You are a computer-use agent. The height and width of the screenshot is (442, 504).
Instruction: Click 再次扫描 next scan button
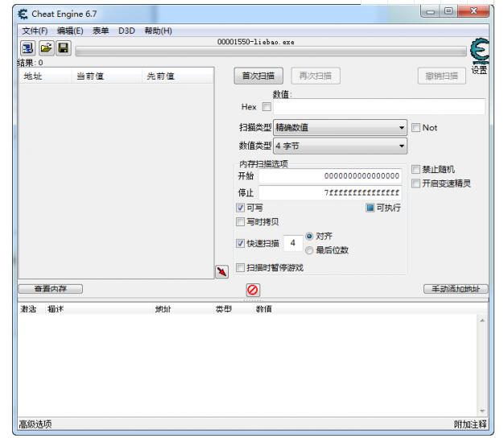tap(316, 76)
